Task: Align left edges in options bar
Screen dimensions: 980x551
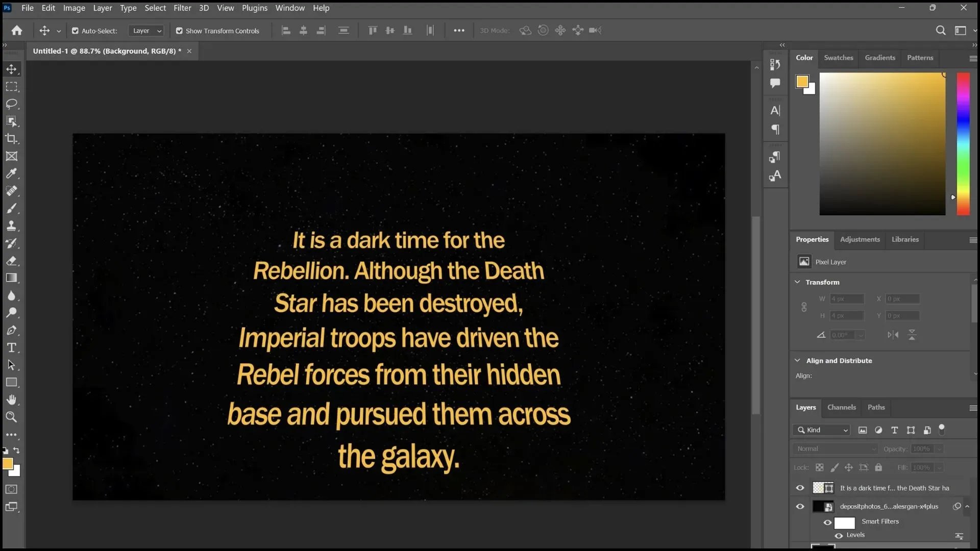Action: 286,31
